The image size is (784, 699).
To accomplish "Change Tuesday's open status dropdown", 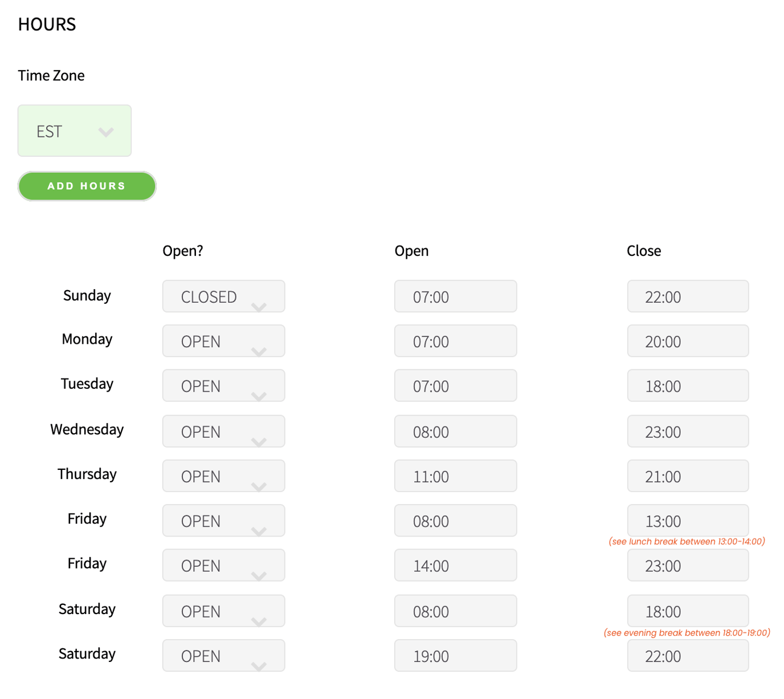I will pyautogui.click(x=223, y=386).
